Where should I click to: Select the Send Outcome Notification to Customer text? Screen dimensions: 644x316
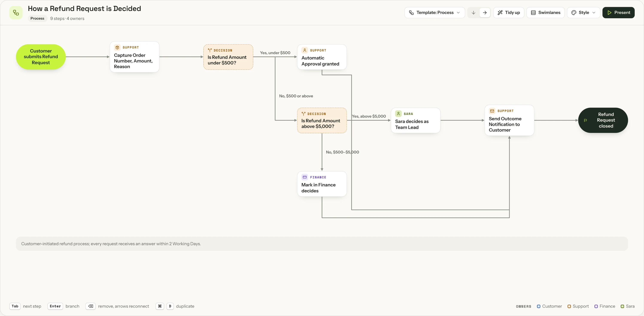point(505,124)
